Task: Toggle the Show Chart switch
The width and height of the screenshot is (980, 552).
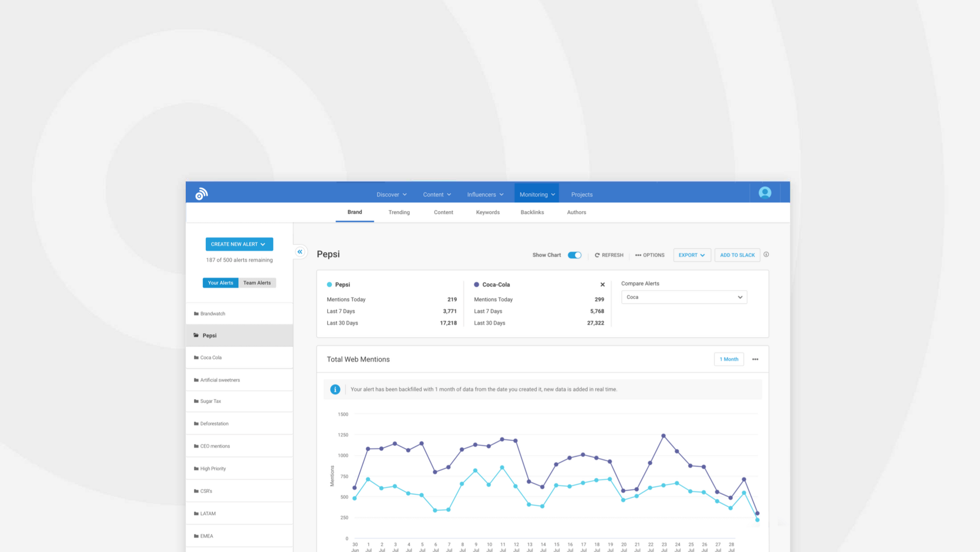Action: pos(575,255)
